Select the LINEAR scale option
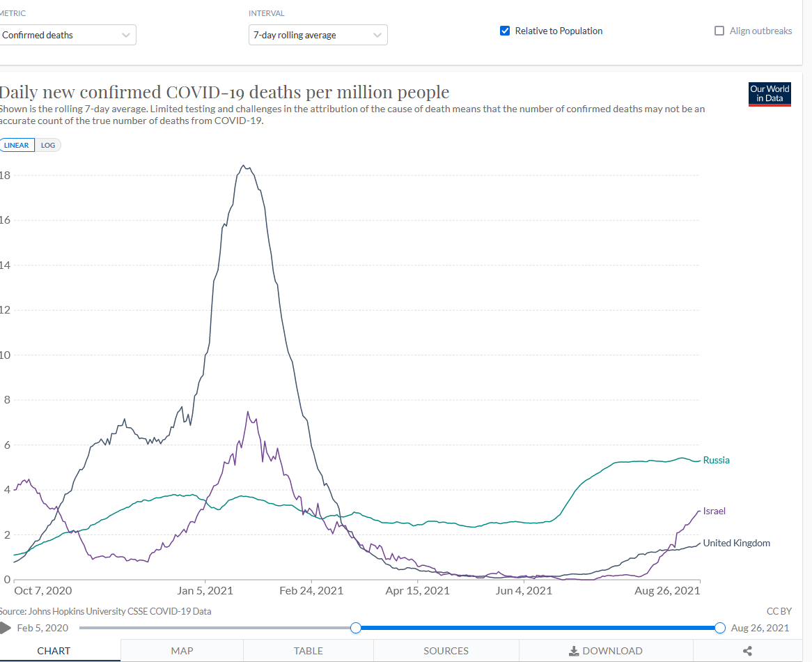Image resolution: width=812 pixels, height=662 pixels. pyautogui.click(x=17, y=145)
